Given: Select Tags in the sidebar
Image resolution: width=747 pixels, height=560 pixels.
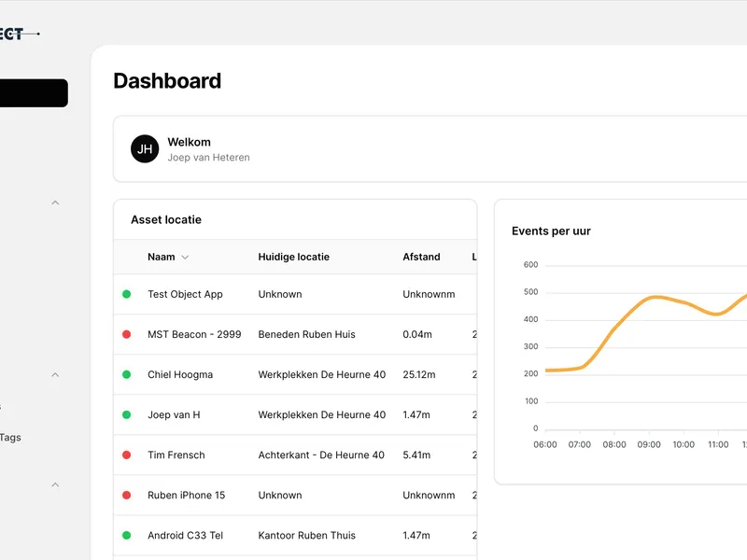Looking at the screenshot, I should 9,437.
